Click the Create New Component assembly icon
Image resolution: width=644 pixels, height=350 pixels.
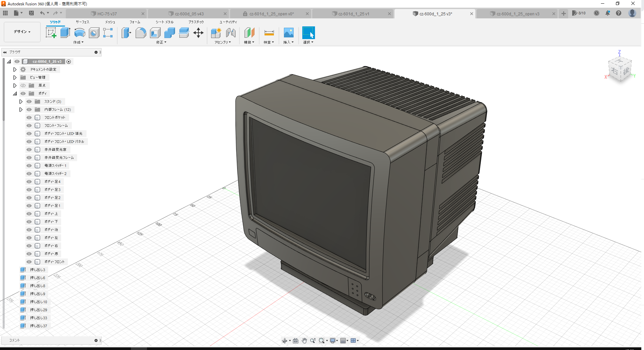(x=215, y=32)
